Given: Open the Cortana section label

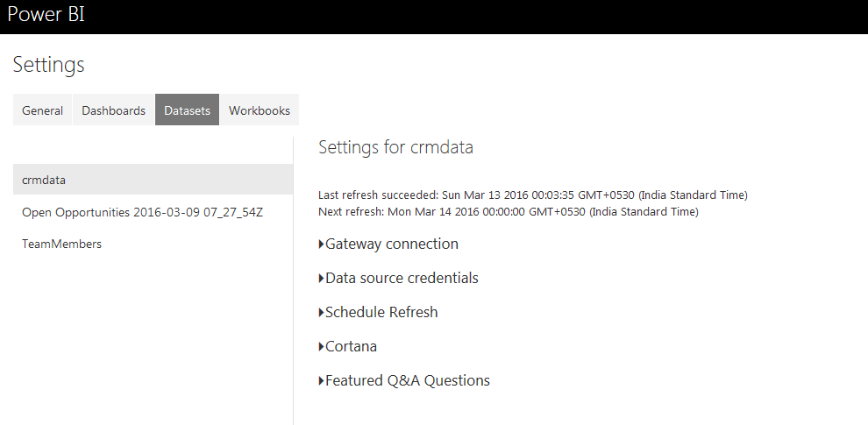Looking at the screenshot, I should click(x=351, y=347).
